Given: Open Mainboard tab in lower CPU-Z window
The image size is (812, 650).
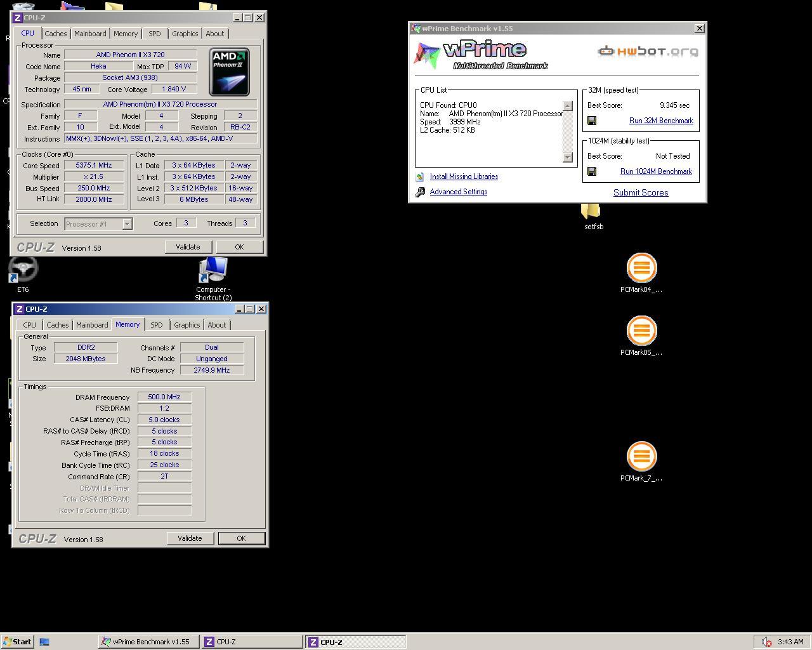Looking at the screenshot, I should [x=92, y=325].
